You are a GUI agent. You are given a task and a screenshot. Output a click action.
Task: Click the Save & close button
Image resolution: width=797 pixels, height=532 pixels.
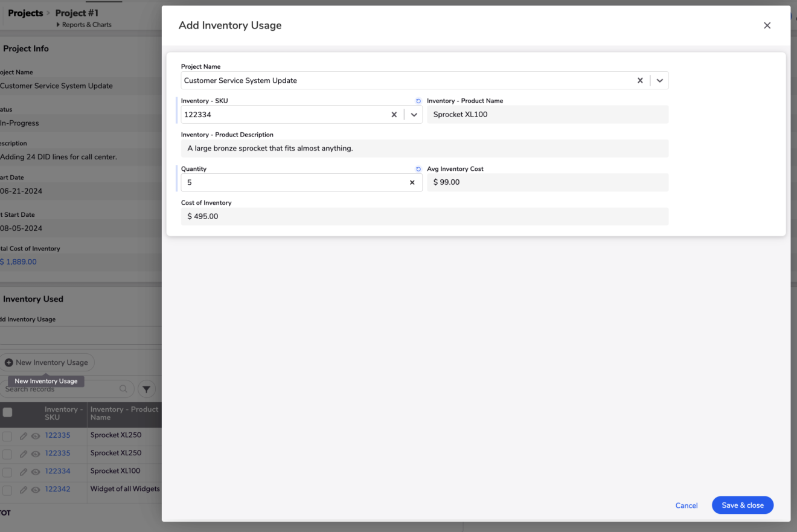tap(742, 505)
